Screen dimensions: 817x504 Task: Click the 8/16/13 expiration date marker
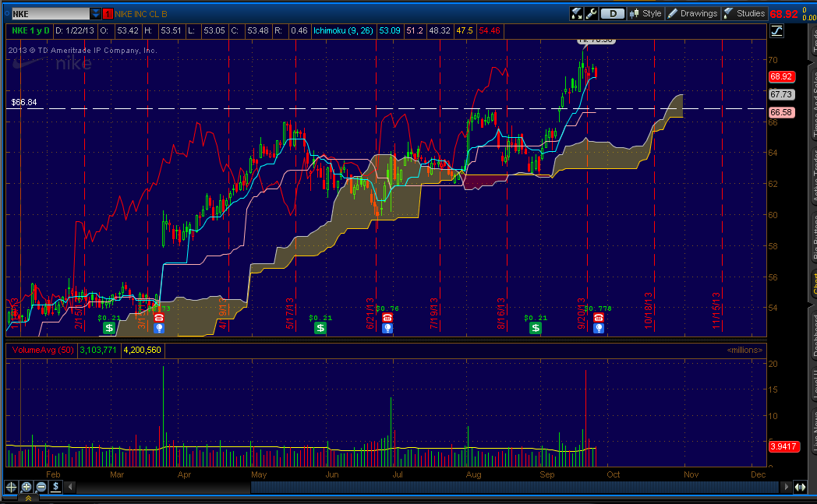(500, 313)
